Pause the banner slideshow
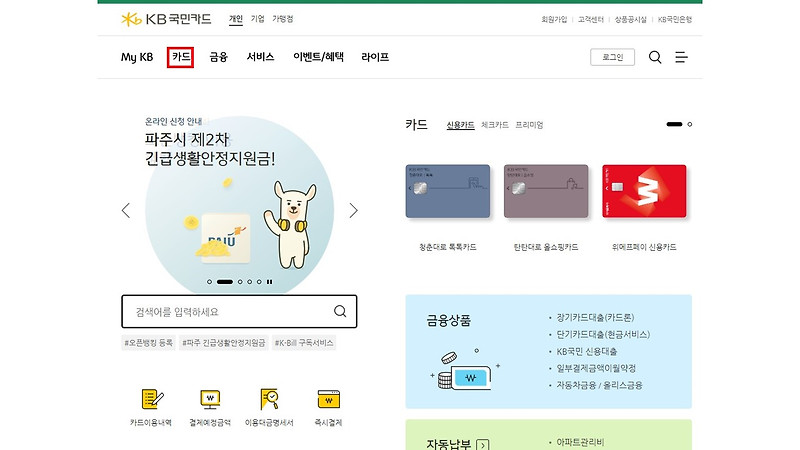Image resolution: width=800 pixels, height=450 pixels. (x=269, y=282)
